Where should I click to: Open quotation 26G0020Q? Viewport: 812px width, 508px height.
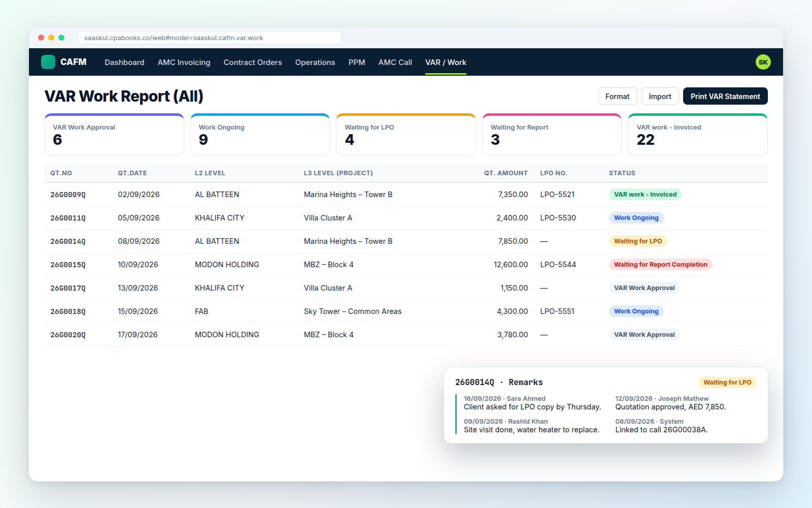pyautogui.click(x=68, y=335)
